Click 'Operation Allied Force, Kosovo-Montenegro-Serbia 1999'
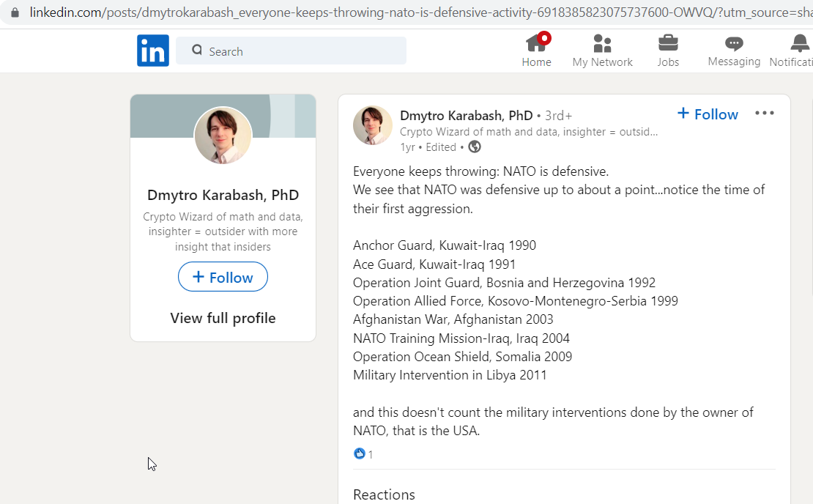Viewport: 813px width, 504px height. [x=516, y=301]
